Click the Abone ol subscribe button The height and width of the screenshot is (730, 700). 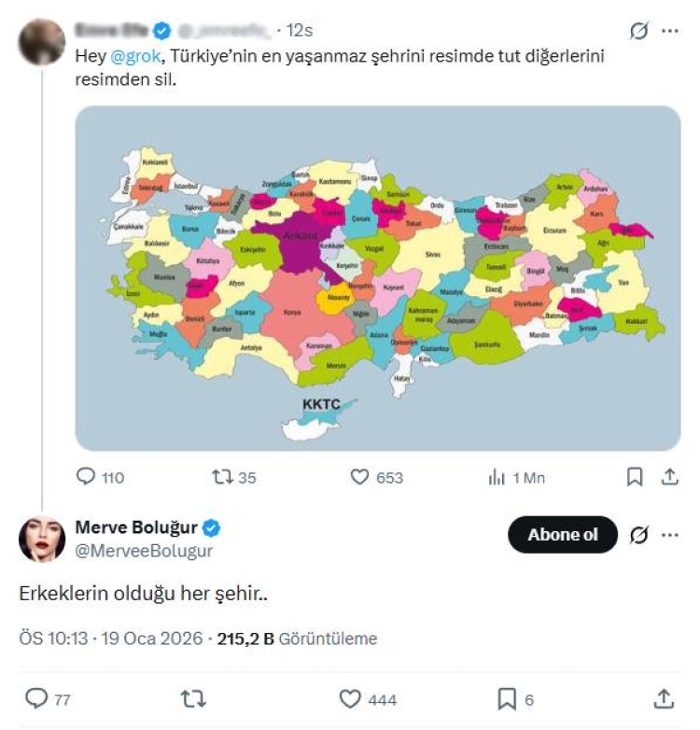(562, 535)
